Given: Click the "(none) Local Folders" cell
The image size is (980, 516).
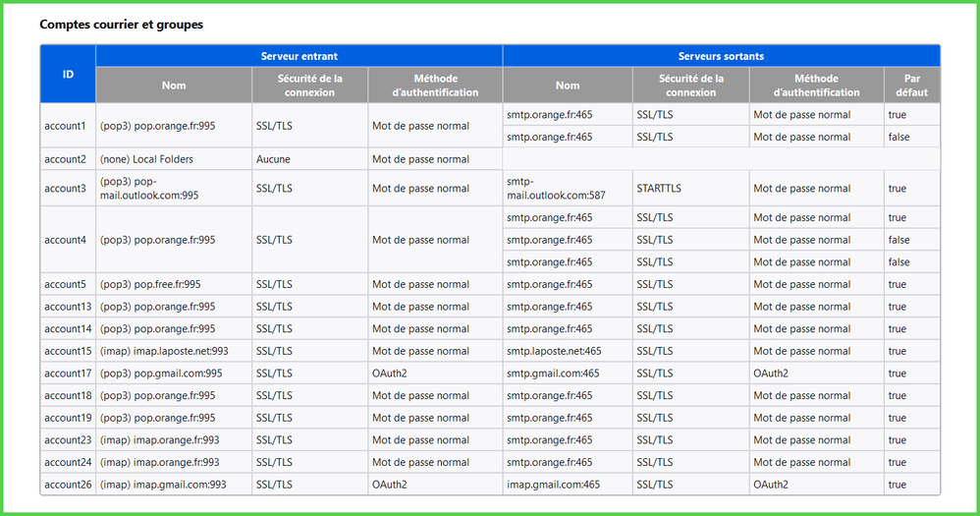Looking at the screenshot, I should (146, 159).
